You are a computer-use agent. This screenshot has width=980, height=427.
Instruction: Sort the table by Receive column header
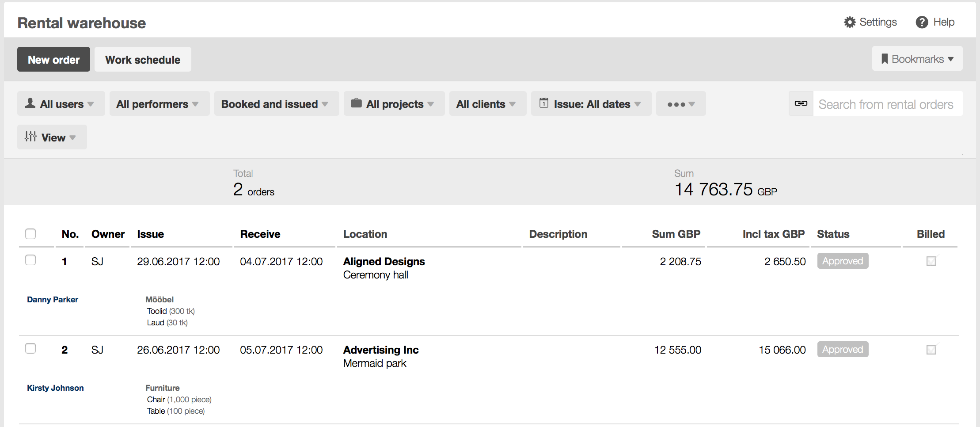click(x=260, y=234)
